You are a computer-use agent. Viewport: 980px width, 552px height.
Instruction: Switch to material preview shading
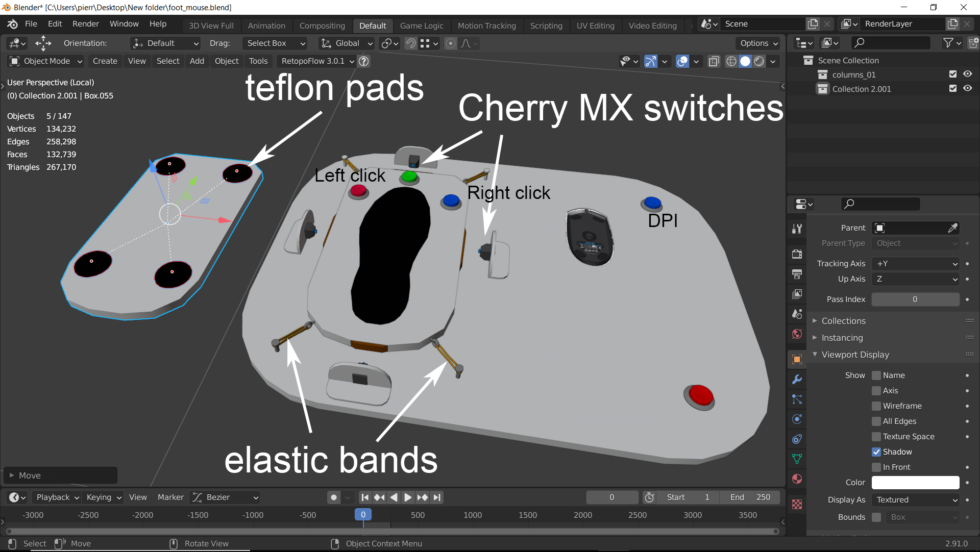pyautogui.click(x=759, y=61)
